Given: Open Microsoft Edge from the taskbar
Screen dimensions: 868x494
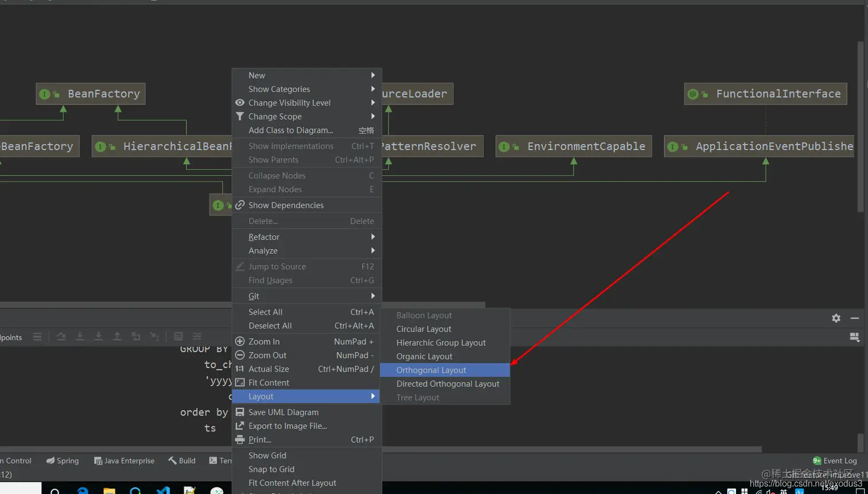Looking at the screenshot, I should [x=83, y=491].
